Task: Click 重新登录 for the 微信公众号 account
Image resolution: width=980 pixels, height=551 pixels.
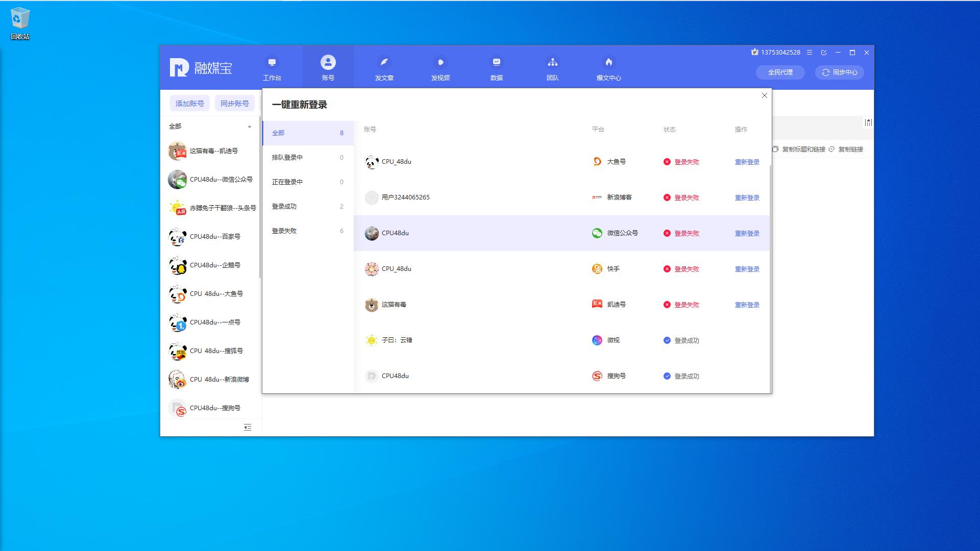Action: pos(747,233)
